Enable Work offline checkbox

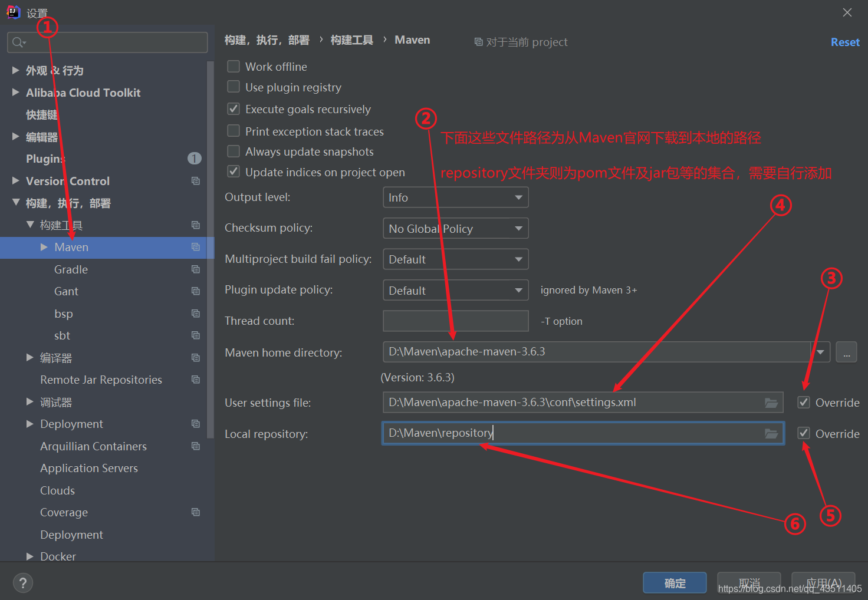click(234, 67)
